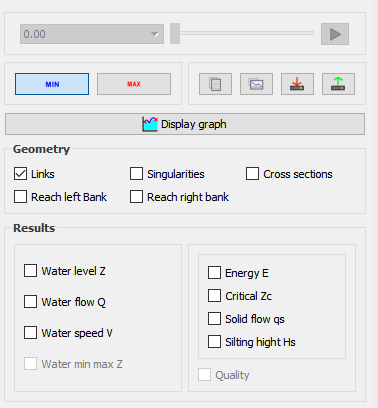Enable the Cross sections checkbox

[x=252, y=174]
